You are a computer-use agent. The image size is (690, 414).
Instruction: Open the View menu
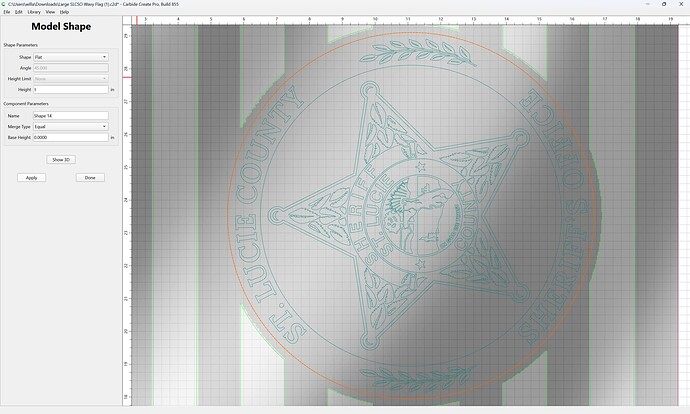click(x=50, y=12)
